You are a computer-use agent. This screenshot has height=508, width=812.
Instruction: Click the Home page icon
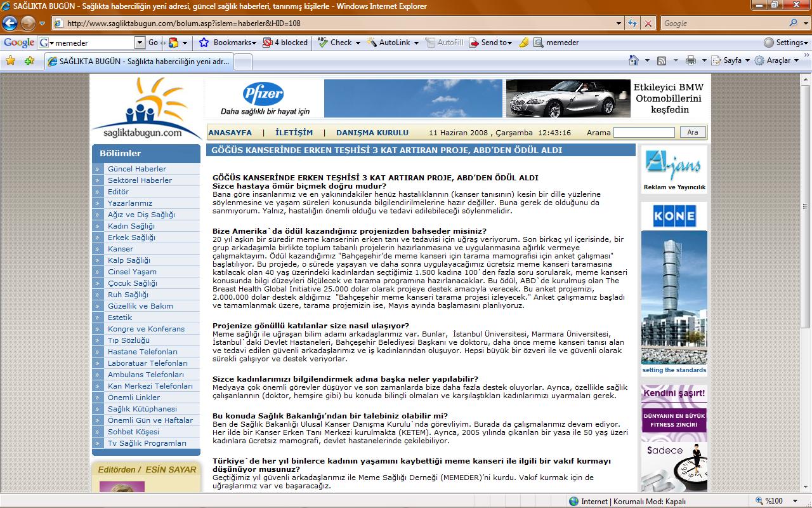click(633, 60)
